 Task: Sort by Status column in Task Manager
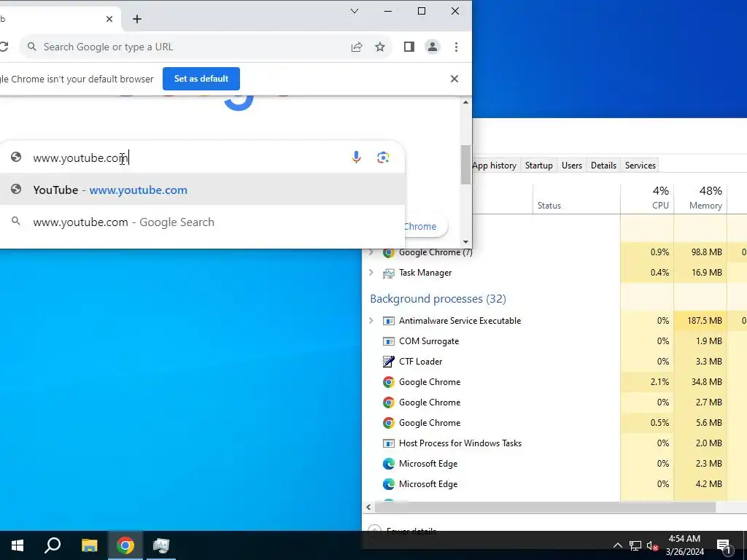576,198
